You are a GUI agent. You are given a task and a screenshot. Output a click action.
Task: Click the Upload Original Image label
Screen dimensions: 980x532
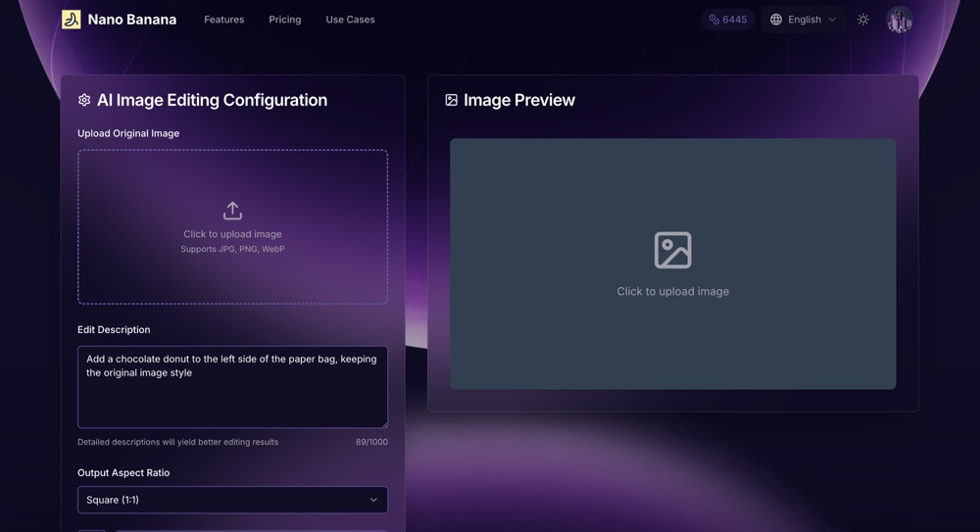tap(128, 133)
